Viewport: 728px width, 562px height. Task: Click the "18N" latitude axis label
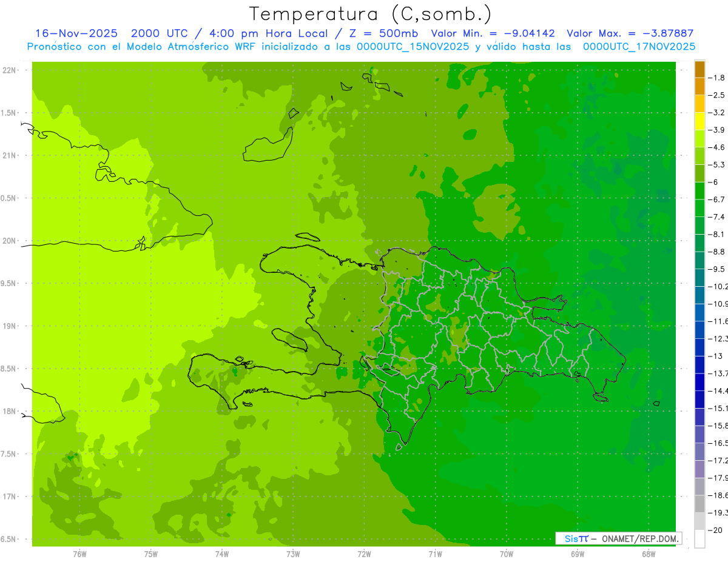click(9, 412)
